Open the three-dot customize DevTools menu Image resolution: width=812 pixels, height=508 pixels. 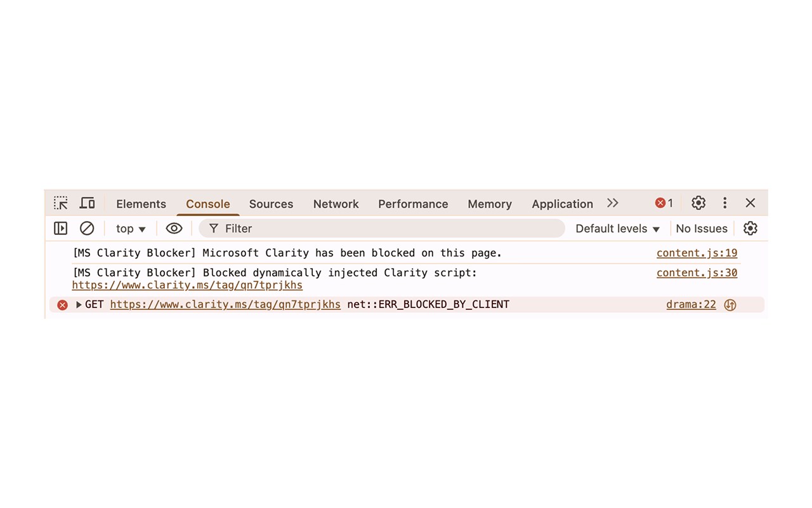coord(724,203)
